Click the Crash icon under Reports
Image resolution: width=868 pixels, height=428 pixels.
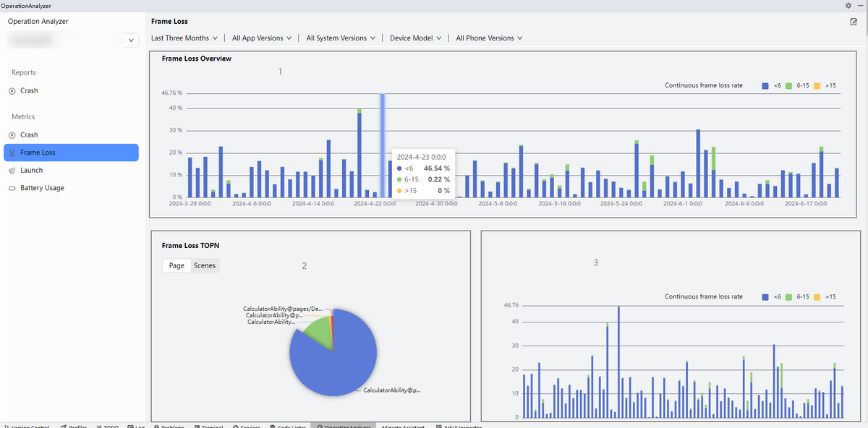click(12, 91)
